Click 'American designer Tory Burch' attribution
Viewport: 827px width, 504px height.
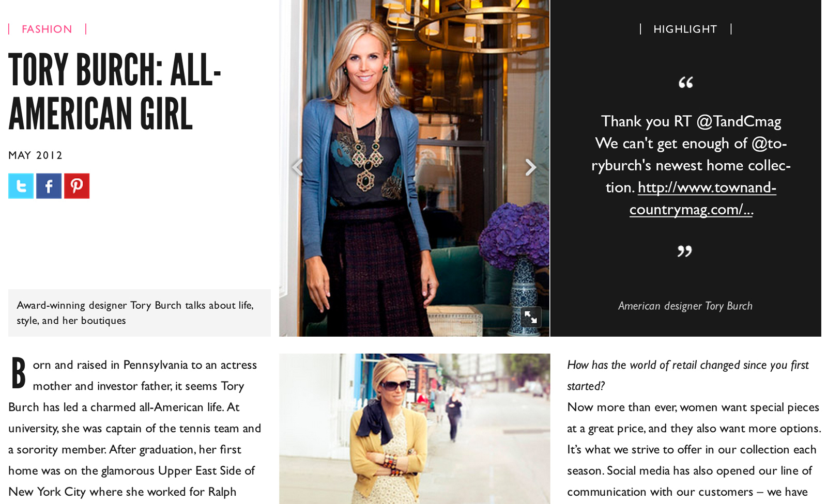[x=685, y=306]
